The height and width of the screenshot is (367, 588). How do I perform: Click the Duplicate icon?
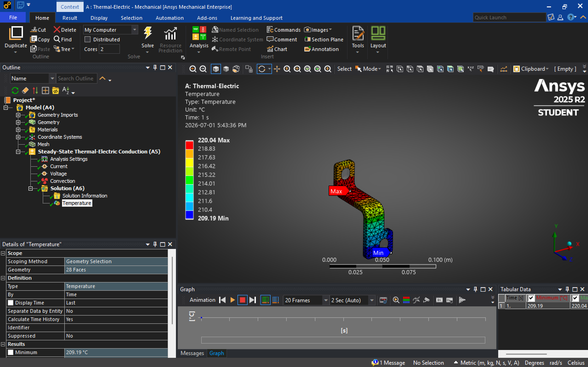16,33
